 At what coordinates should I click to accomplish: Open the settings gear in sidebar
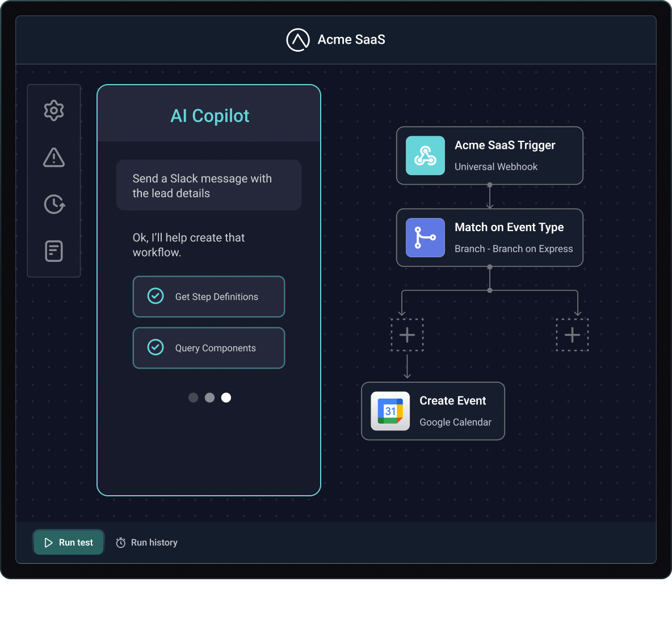(x=54, y=111)
